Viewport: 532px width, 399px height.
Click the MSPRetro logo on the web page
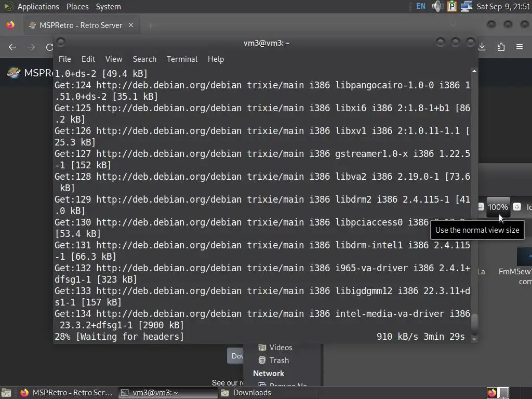[x=14, y=73]
